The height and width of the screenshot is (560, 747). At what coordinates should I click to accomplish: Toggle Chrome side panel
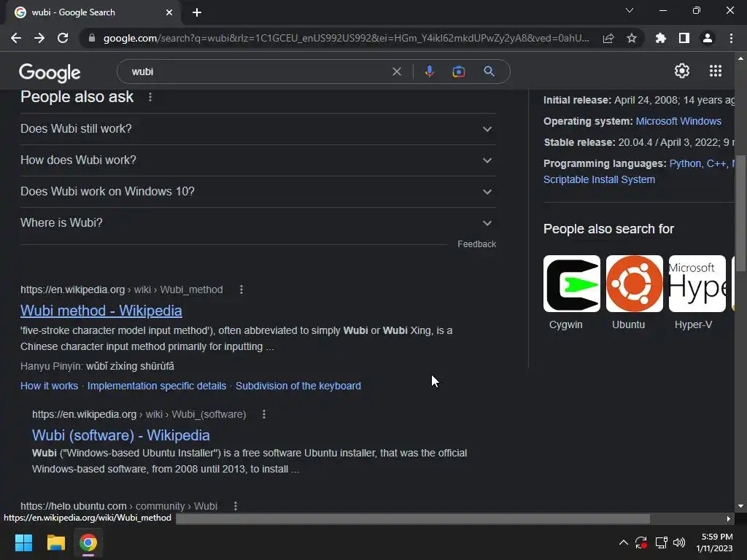click(684, 38)
